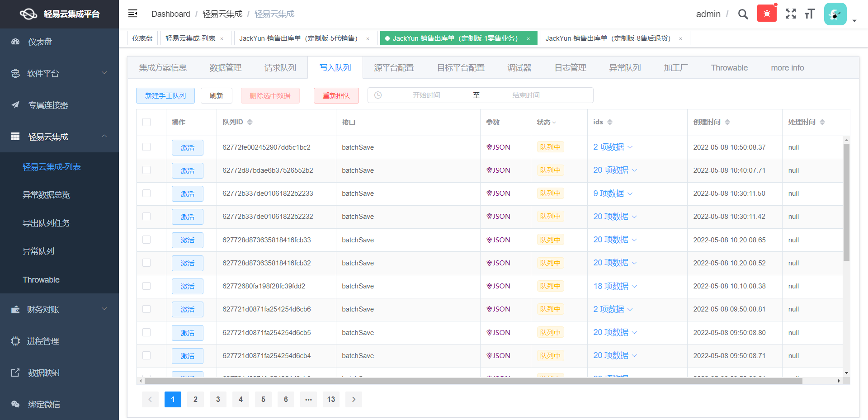
Task: Open the notifications icon with red badge
Action: tap(767, 13)
